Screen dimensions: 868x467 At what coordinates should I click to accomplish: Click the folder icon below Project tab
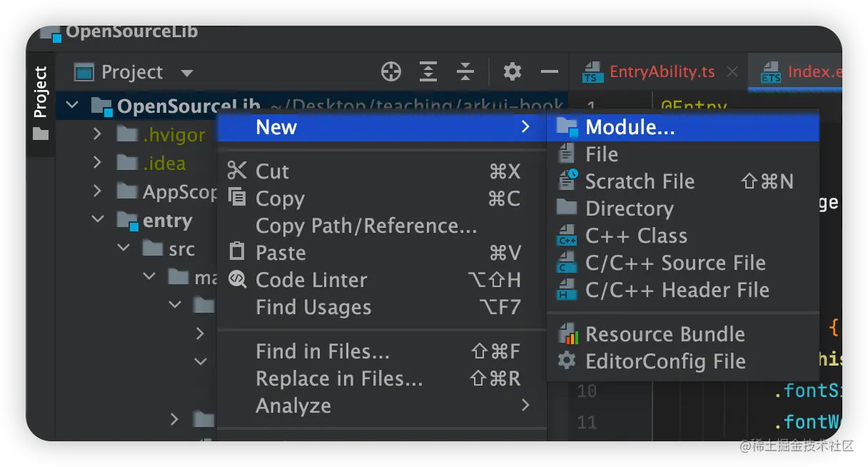[x=41, y=134]
